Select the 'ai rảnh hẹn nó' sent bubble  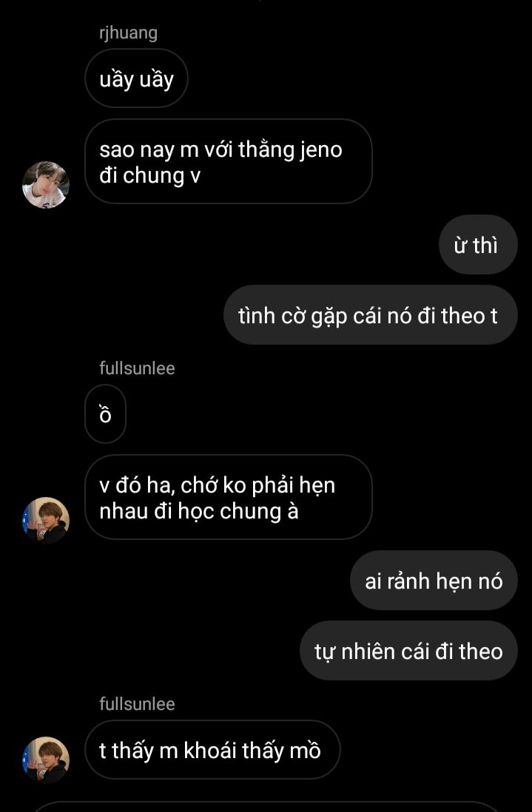point(434,580)
